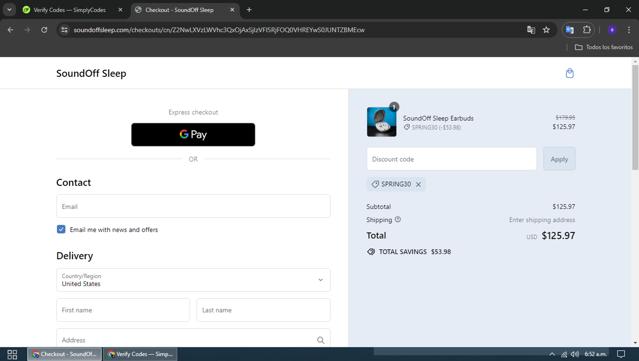The height and width of the screenshot is (361, 639).
Task: Click the address search magnifier icon
Action: [x=321, y=340]
